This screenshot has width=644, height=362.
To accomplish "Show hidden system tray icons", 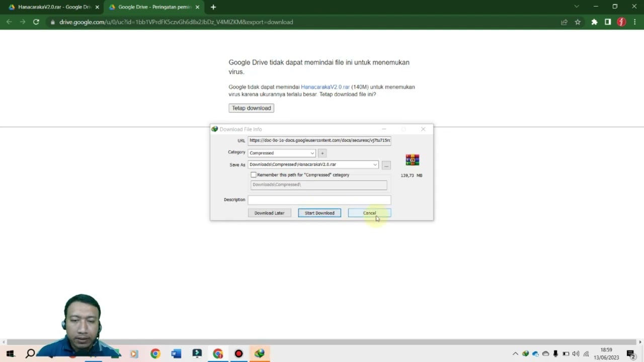I will [515, 354].
